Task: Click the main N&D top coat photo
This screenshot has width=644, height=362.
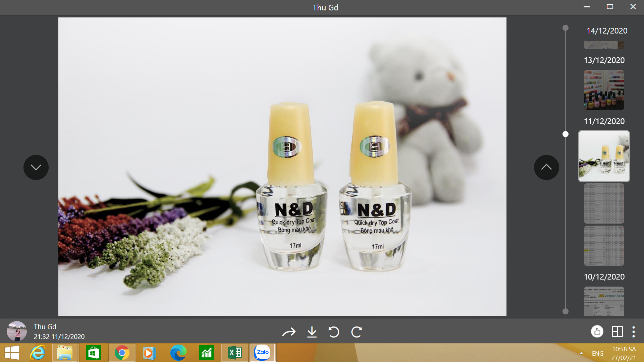Action: pos(282,167)
